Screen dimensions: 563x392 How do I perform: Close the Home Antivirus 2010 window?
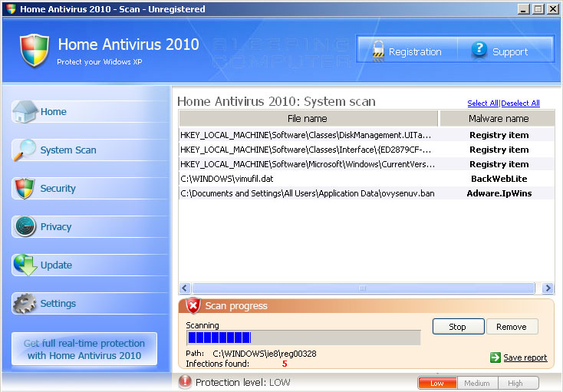coord(553,9)
